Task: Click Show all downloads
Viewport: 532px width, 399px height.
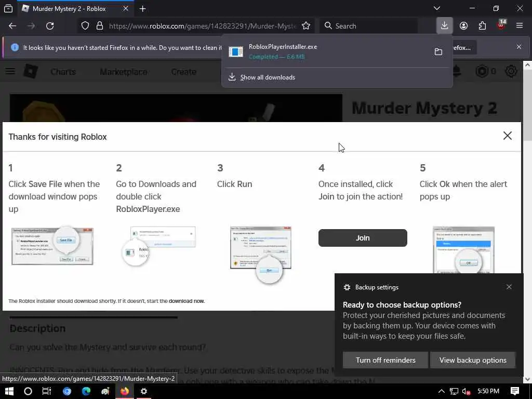Action: 268,77
